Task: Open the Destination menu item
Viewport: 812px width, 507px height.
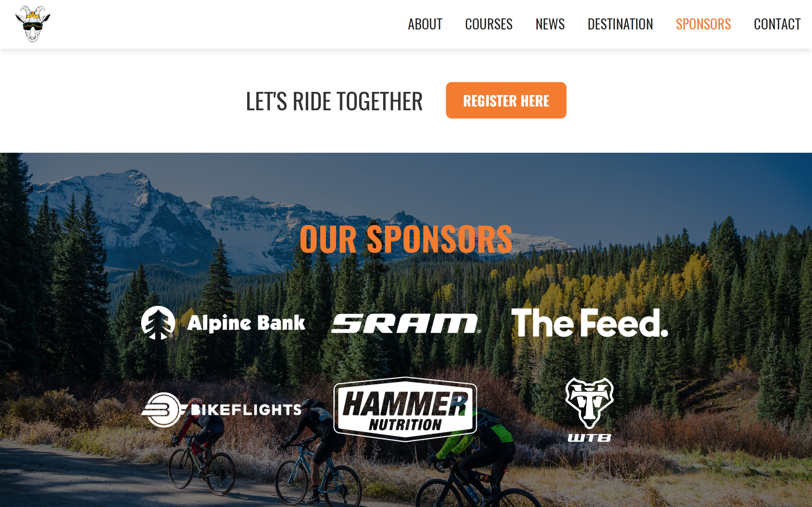Action: coord(620,24)
